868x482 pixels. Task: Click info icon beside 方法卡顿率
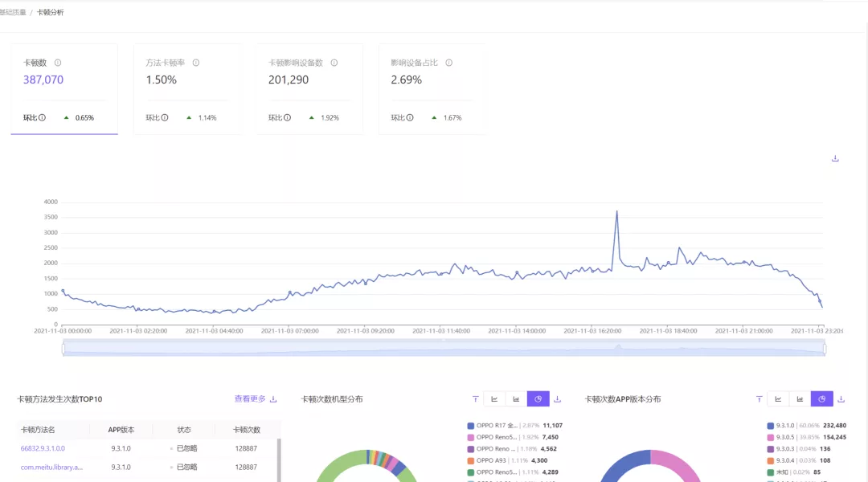[x=196, y=63]
